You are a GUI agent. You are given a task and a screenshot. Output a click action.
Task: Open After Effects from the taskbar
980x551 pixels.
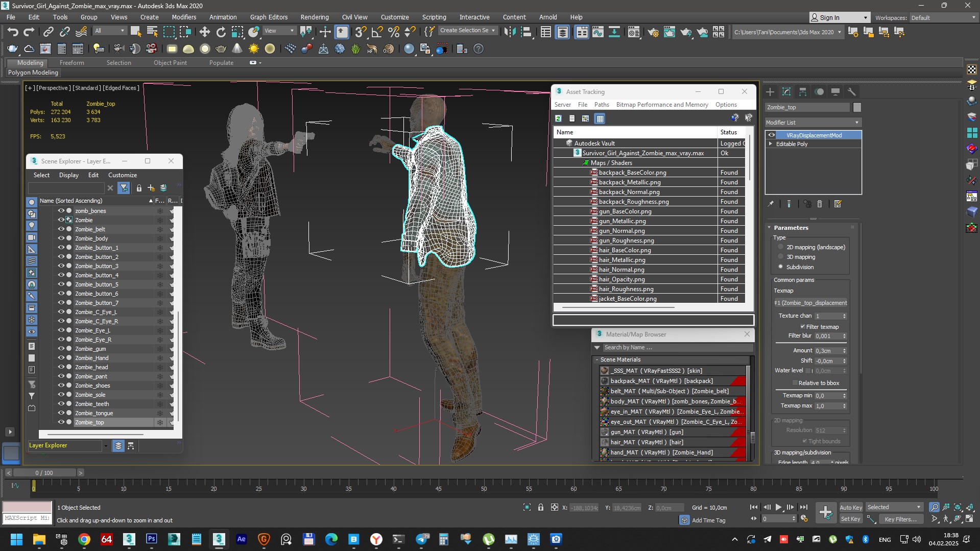pyautogui.click(x=242, y=539)
